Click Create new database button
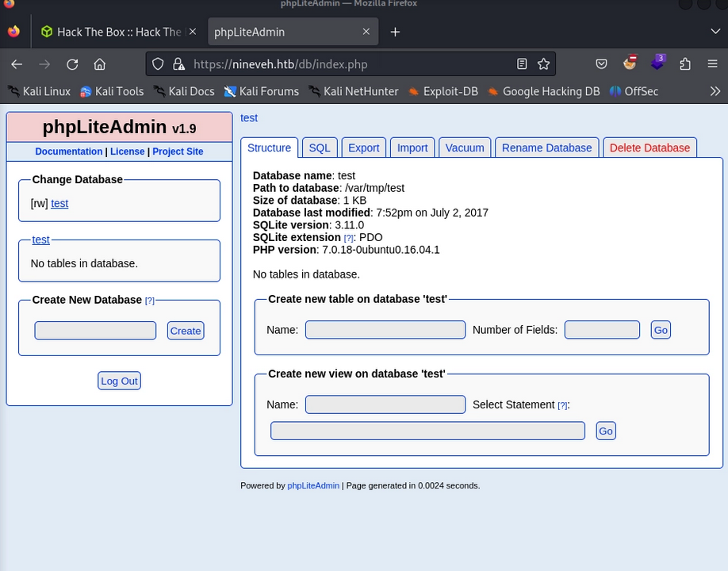 click(186, 331)
